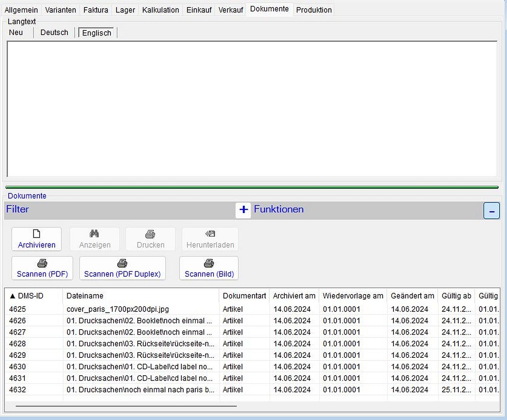The height and width of the screenshot is (420, 507).
Task: Select document row with DMS-ID 4632
Action: [252, 390]
